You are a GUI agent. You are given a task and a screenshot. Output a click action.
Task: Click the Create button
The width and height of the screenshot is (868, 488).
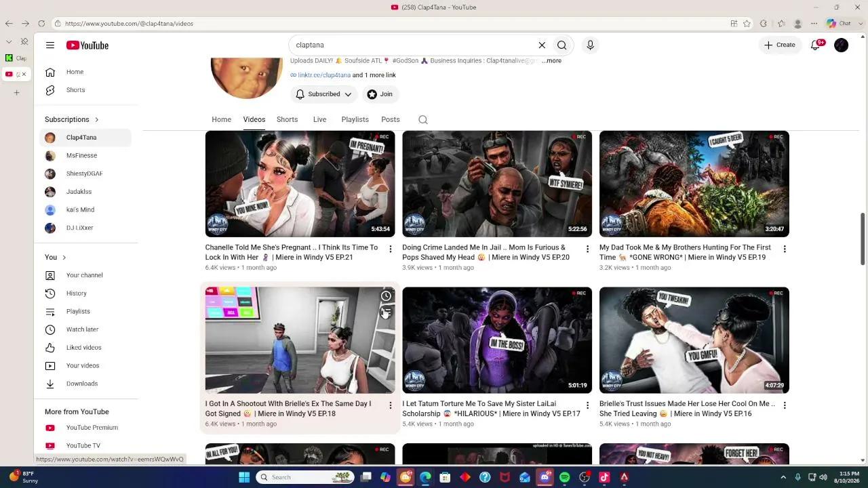pyautogui.click(x=780, y=45)
